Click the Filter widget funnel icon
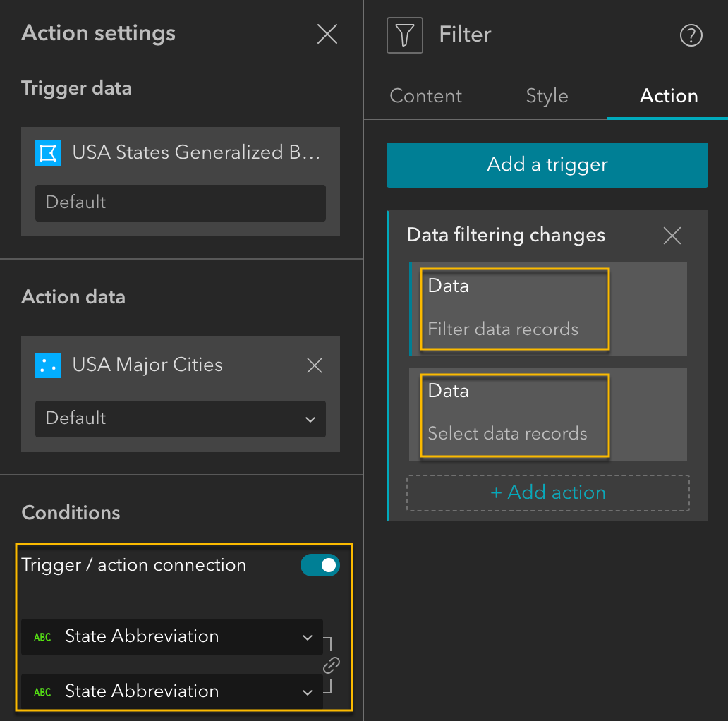Image resolution: width=728 pixels, height=721 pixels. click(405, 35)
